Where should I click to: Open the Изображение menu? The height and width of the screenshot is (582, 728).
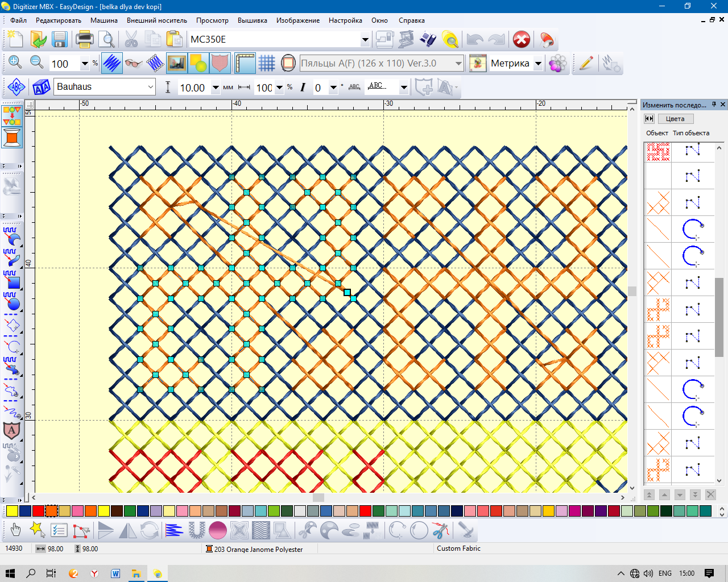click(x=298, y=20)
